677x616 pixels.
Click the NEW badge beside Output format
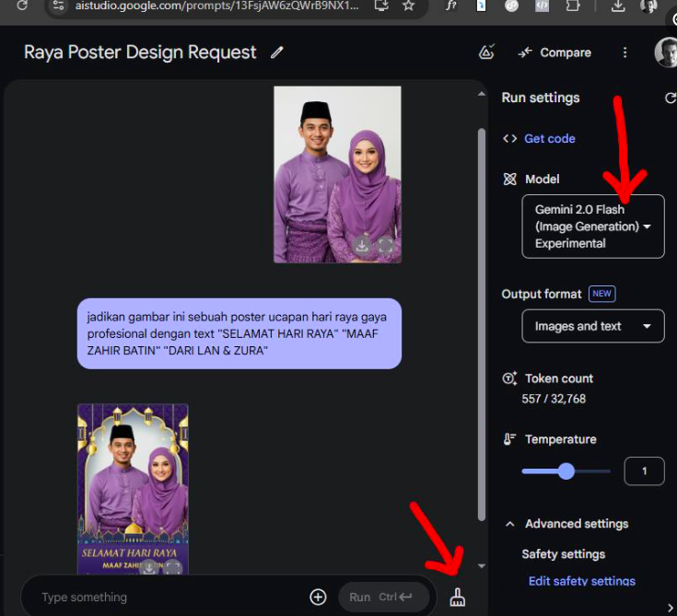tap(601, 294)
